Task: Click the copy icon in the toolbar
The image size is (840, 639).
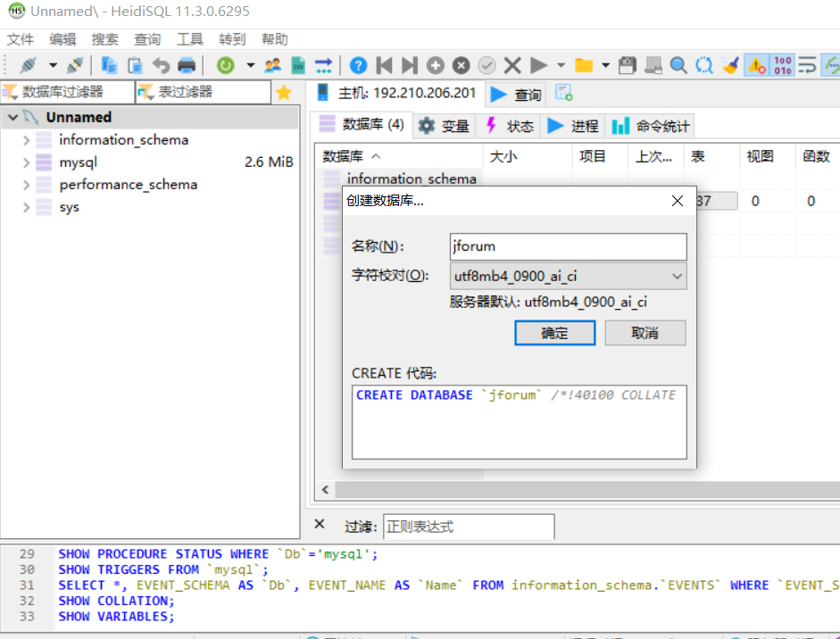Action: pyautogui.click(x=109, y=65)
